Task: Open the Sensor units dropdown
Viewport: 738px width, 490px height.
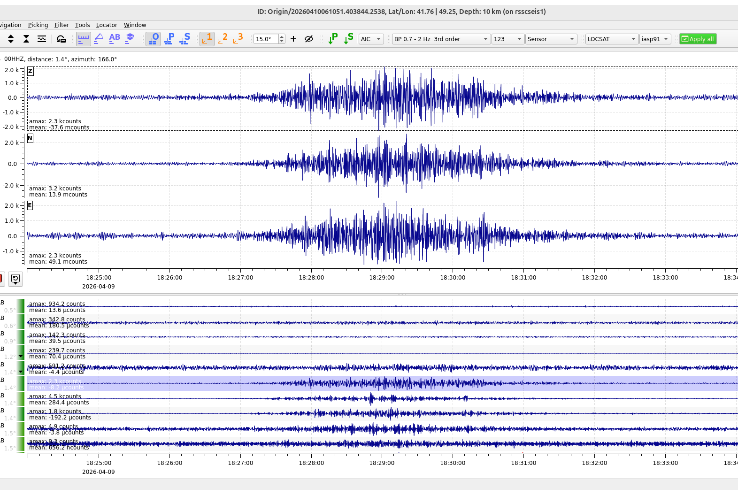Action: coord(551,39)
